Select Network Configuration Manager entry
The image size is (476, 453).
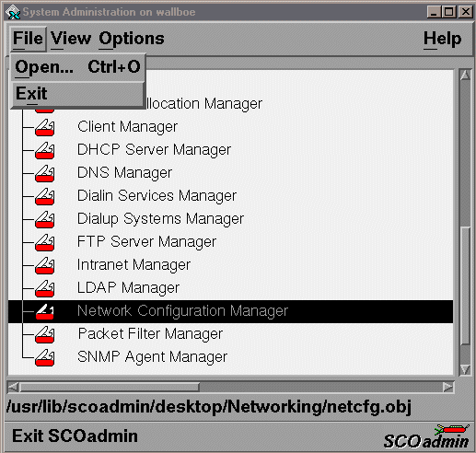230,311
